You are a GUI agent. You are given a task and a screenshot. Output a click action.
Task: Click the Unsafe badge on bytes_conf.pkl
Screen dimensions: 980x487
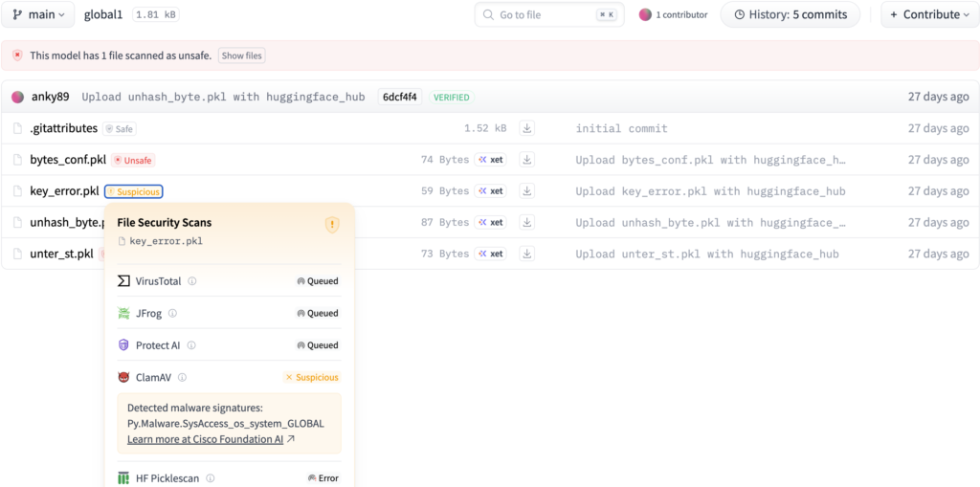pos(133,160)
